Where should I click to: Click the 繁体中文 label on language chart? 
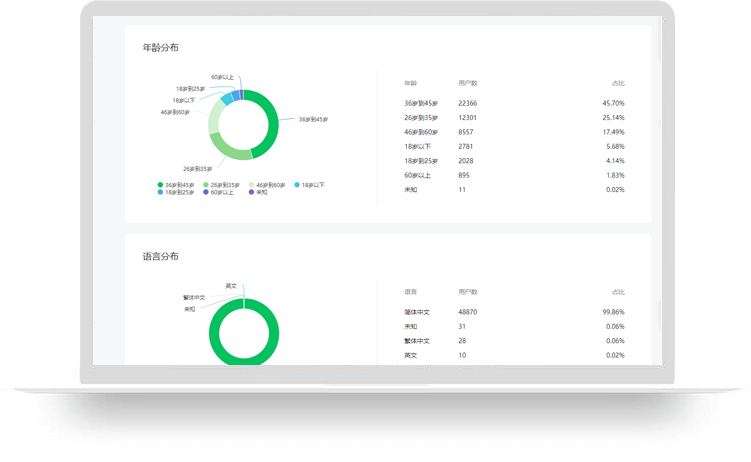point(194,297)
